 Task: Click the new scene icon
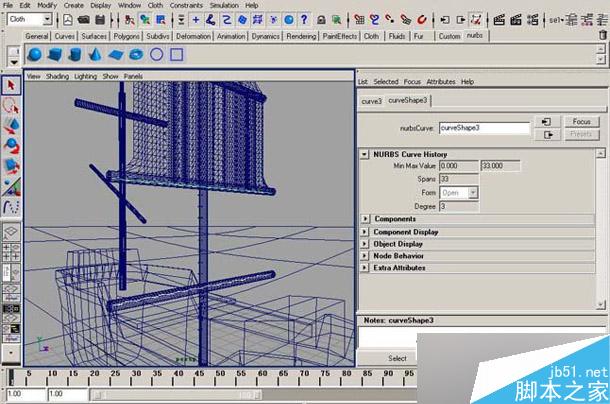(x=68, y=19)
